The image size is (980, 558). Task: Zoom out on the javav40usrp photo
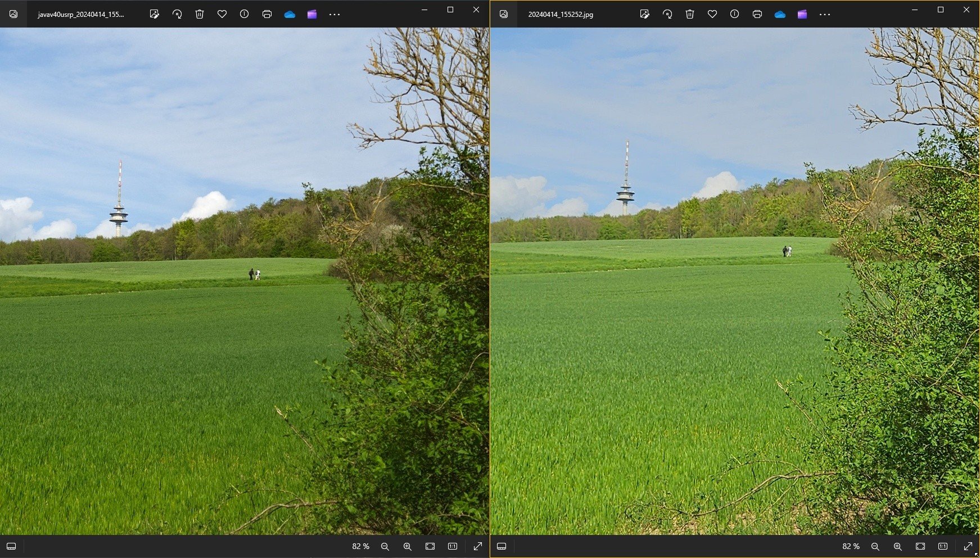coord(385,546)
